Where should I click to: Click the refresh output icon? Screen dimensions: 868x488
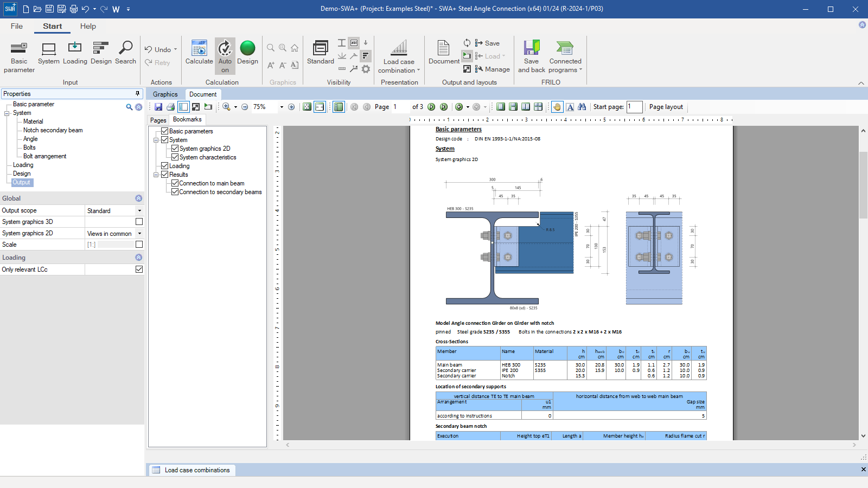[467, 43]
